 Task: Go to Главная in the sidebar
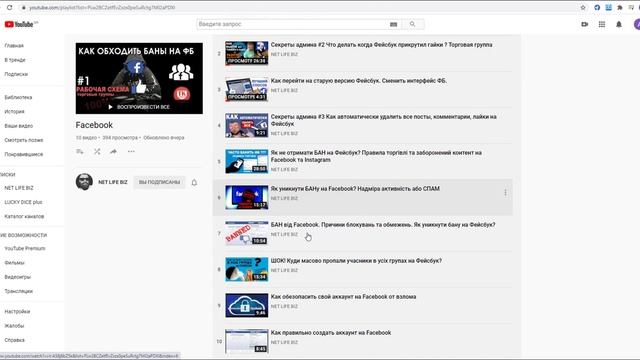(14, 46)
